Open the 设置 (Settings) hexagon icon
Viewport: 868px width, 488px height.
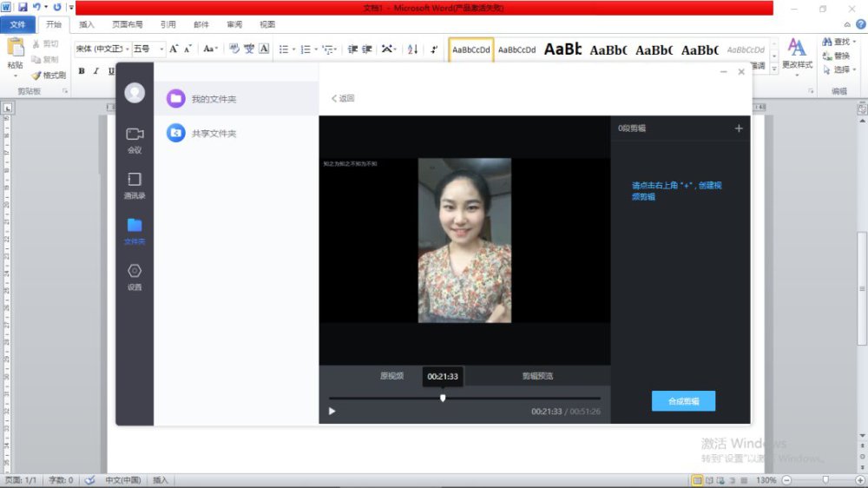(135, 272)
